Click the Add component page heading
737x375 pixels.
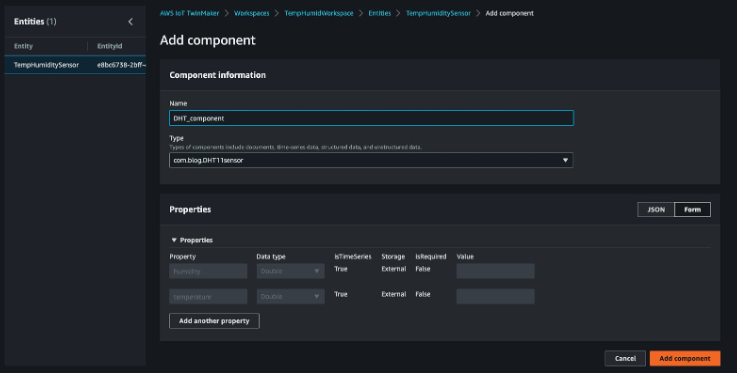pyautogui.click(x=208, y=40)
